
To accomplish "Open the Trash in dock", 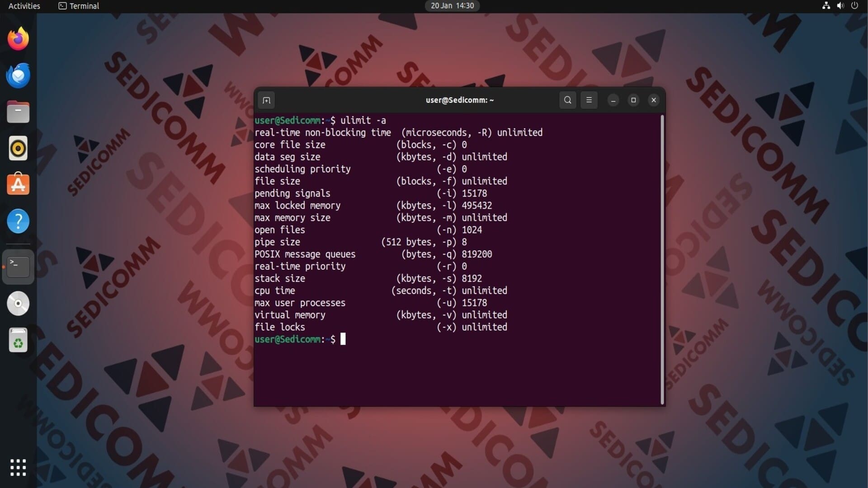I will tap(18, 340).
